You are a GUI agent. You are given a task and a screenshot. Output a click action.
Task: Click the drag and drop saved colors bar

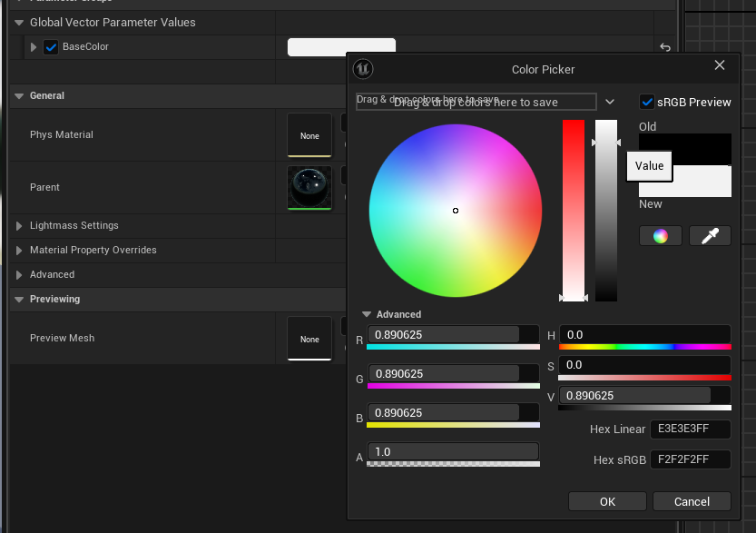click(476, 102)
